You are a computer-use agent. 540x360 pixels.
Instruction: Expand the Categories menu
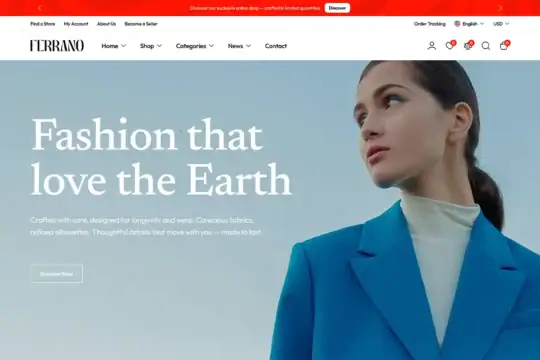coord(195,46)
